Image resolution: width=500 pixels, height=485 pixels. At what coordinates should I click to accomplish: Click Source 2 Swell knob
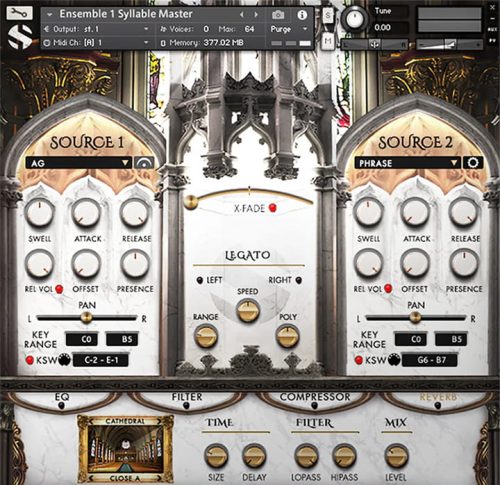(x=368, y=212)
